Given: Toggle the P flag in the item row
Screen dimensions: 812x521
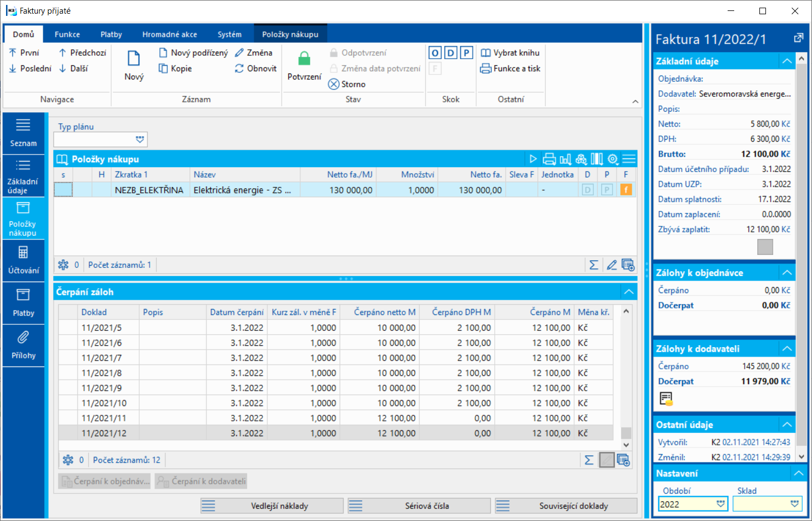Looking at the screenshot, I should pyautogui.click(x=607, y=190).
